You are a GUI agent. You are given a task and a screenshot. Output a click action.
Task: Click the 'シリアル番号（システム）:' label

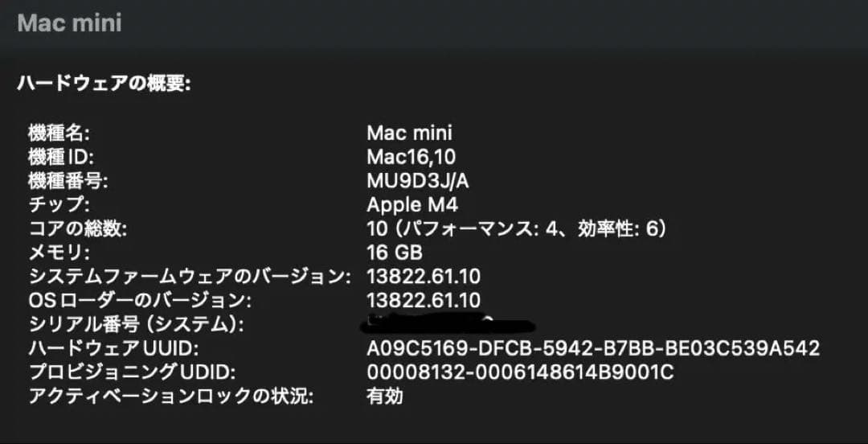pos(136,325)
